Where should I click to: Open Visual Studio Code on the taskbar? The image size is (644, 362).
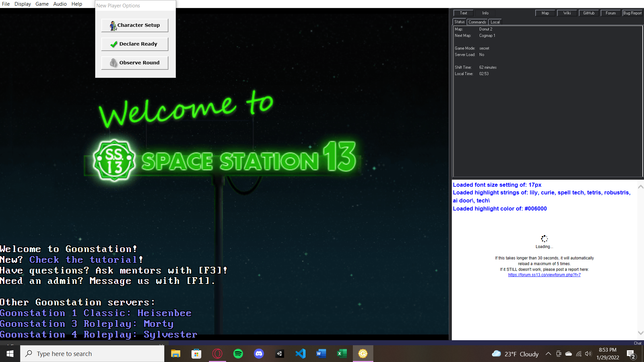click(x=301, y=353)
